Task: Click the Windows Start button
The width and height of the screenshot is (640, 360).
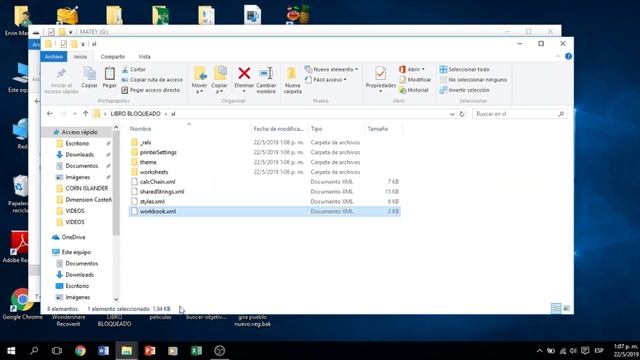Action: point(11,351)
